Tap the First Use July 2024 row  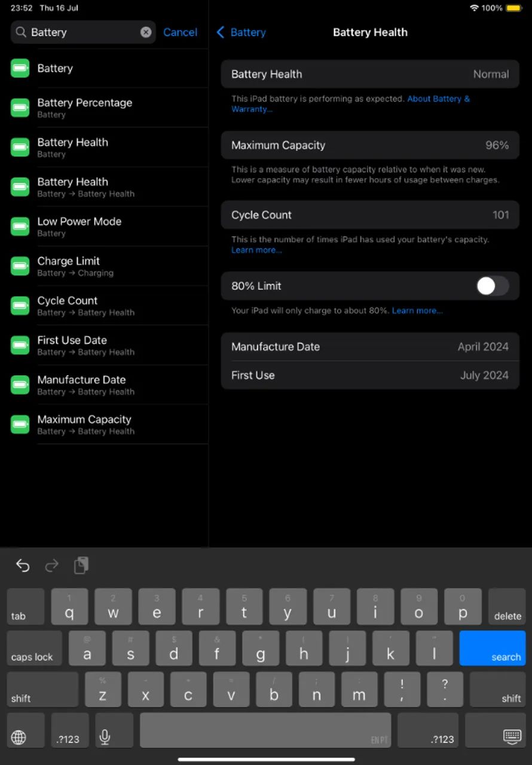370,375
